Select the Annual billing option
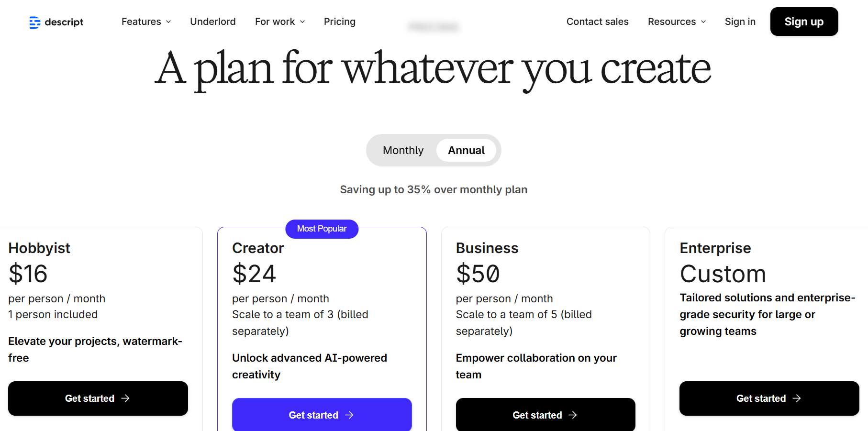 pyautogui.click(x=466, y=150)
